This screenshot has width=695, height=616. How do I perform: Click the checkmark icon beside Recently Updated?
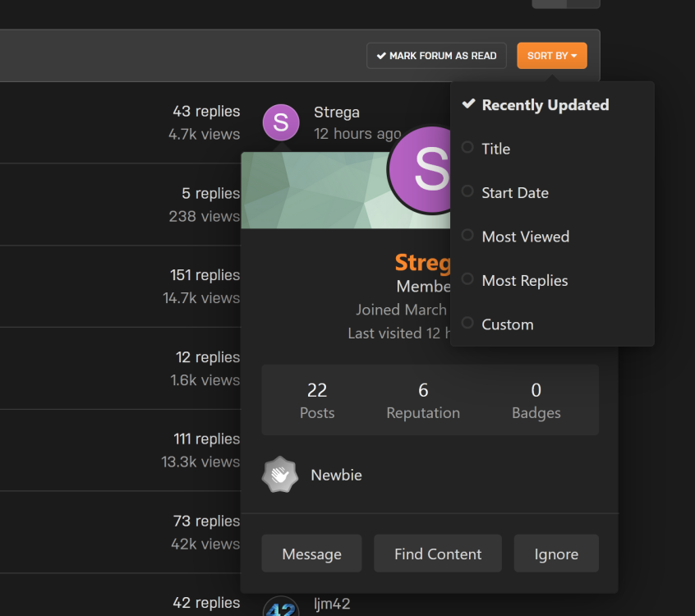pyautogui.click(x=468, y=103)
